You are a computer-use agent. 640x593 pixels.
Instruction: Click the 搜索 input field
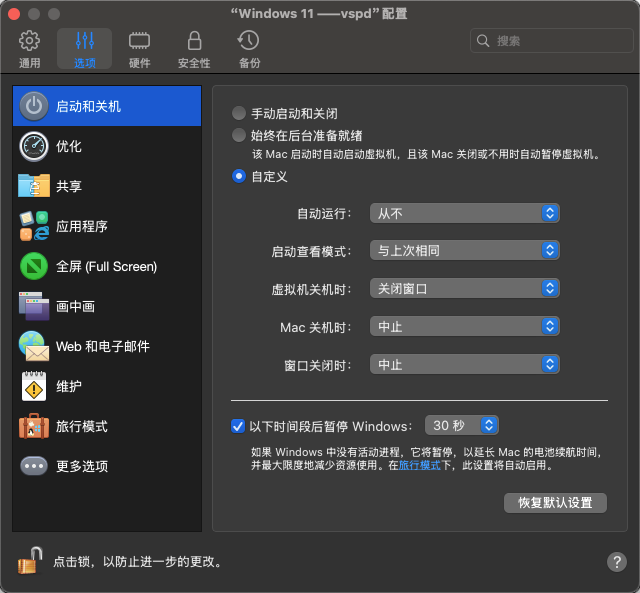click(551, 40)
